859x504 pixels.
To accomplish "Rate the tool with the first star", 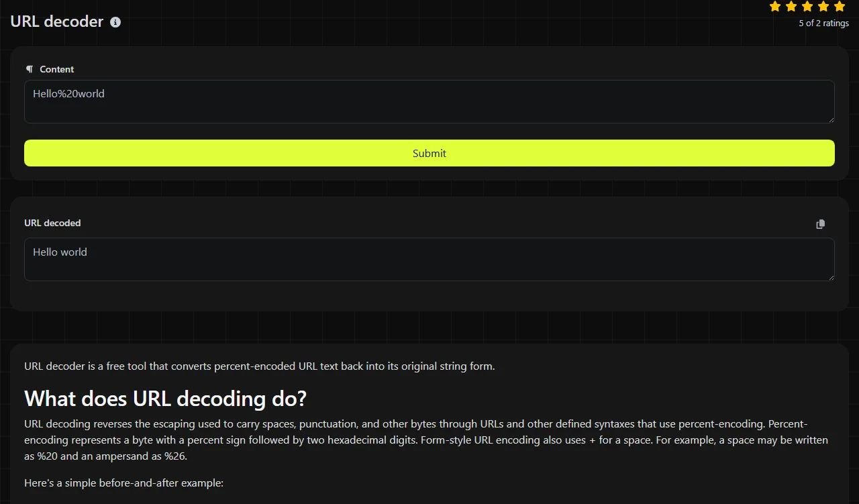I will click(x=775, y=7).
